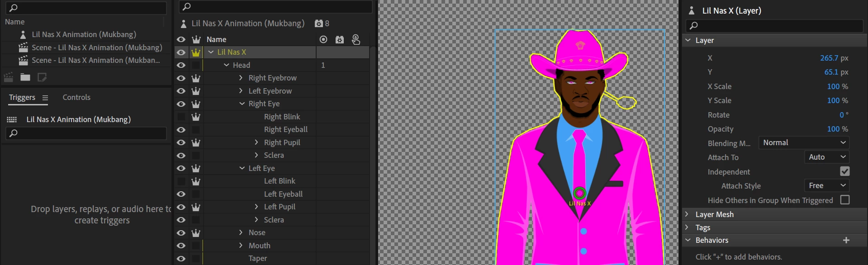This screenshot has height=265, width=868.
Task: Click the Rotate value 0°
Action: (844, 115)
